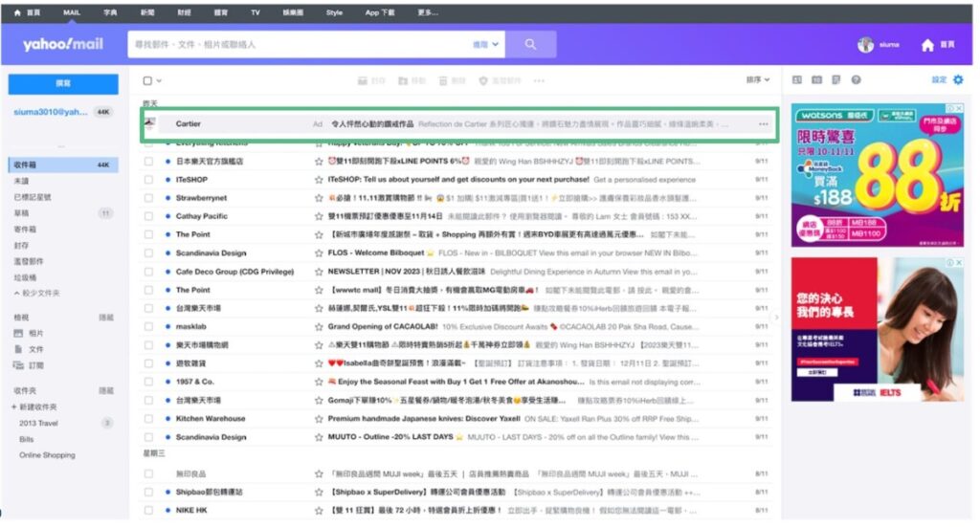Open the select-all dropdown arrow
The height and width of the screenshot is (527, 980).
pyautogui.click(x=160, y=80)
